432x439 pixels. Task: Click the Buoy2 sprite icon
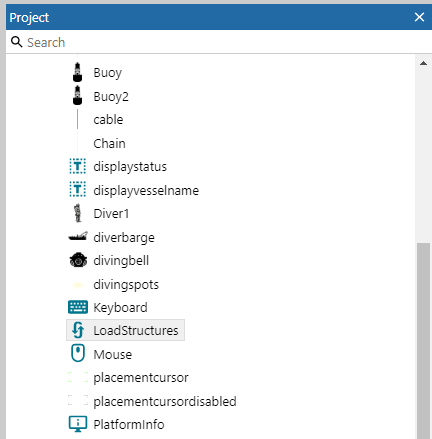pos(77,96)
